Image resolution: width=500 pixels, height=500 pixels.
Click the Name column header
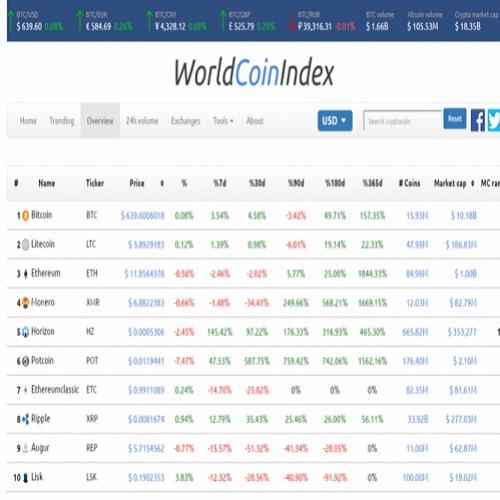[47, 183]
